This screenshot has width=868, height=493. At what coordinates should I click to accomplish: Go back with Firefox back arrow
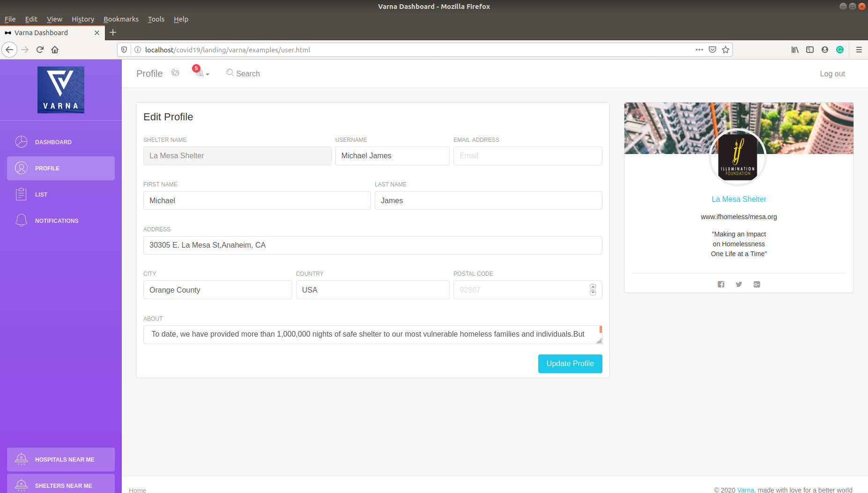pyautogui.click(x=9, y=50)
